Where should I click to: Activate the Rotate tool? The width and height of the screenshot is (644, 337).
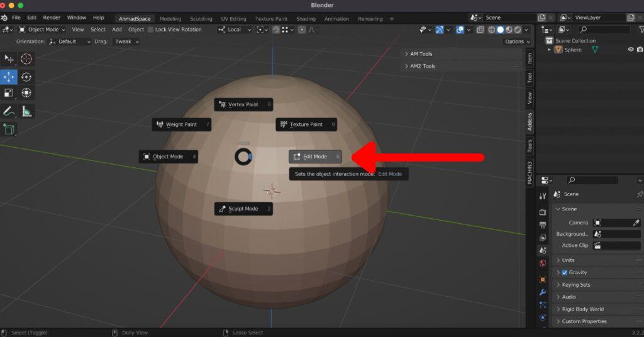(26, 77)
